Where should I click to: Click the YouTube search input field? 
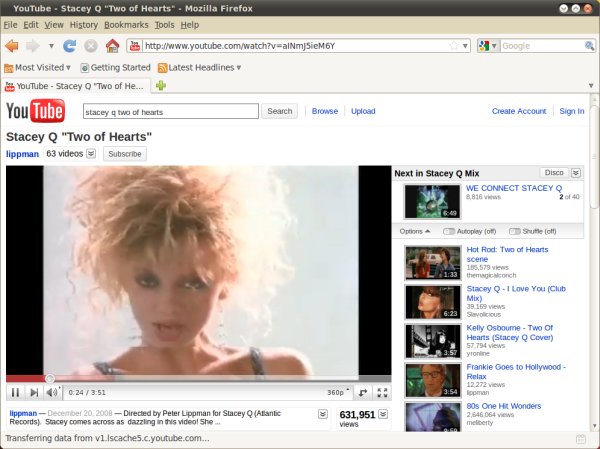coord(171,111)
